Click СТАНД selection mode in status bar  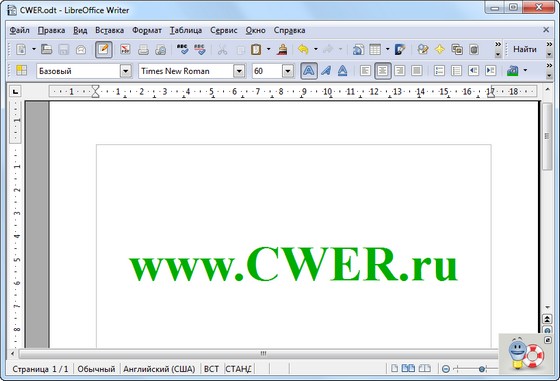(238, 369)
